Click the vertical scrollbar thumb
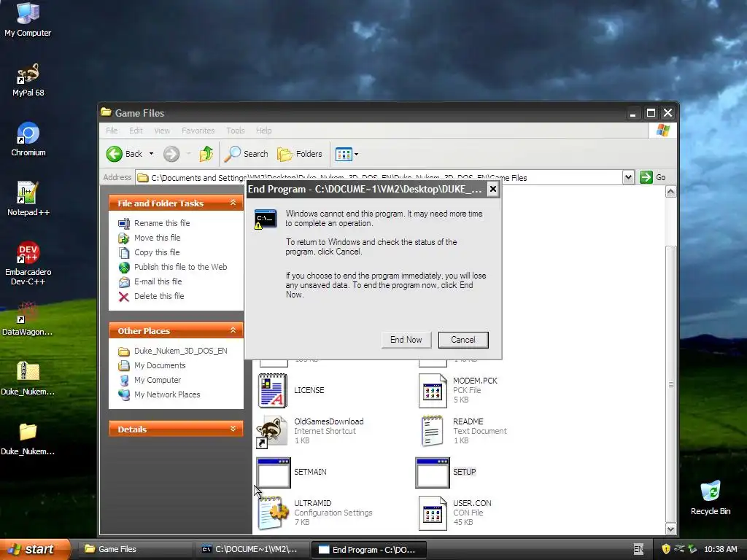 [x=671, y=384]
